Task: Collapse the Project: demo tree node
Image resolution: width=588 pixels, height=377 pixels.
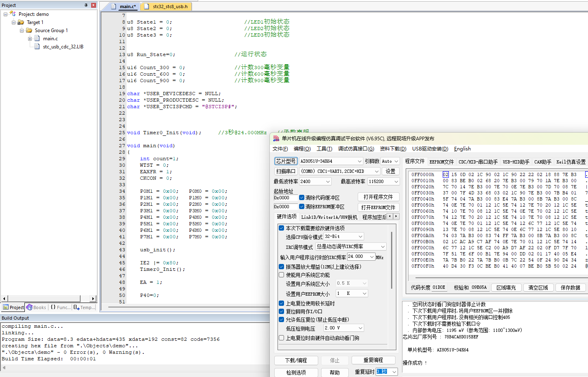Action: click(x=5, y=14)
